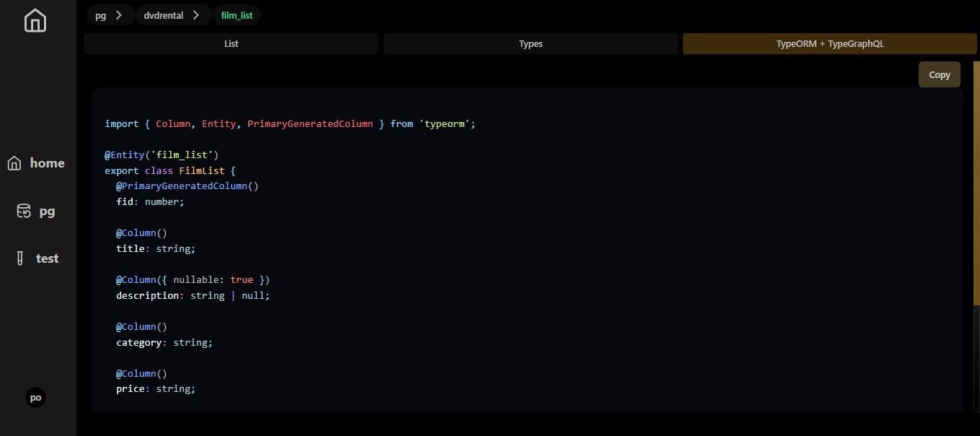The height and width of the screenshot is (436, 980).
Task: Click the 'price: string;' line
Action: pos(156,389)
